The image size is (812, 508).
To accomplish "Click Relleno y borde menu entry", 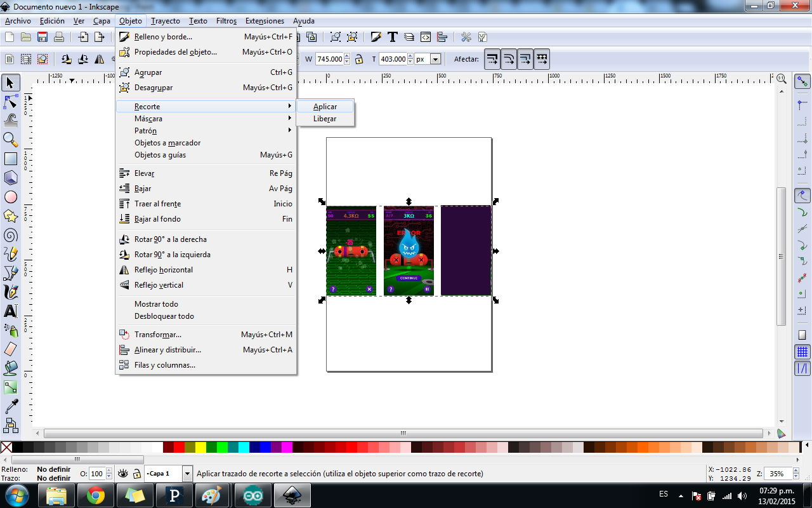I will [x=206, y=37].
